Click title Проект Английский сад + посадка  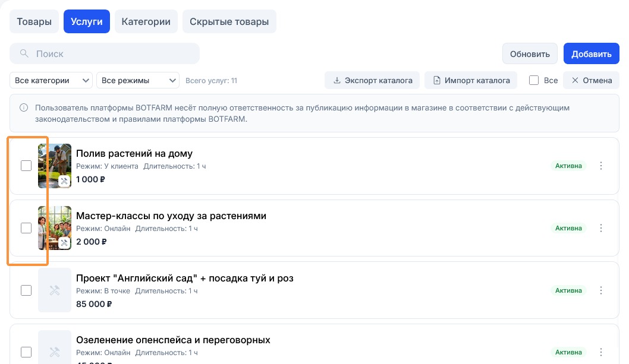pyautogui.click(x=185, y=278)
